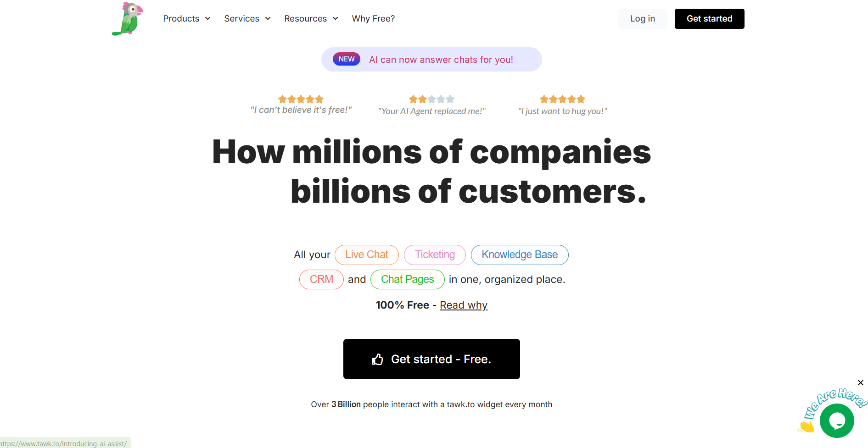Select the Ticketing pill
This screenshot has width=868, height=448.
point(435,255)
